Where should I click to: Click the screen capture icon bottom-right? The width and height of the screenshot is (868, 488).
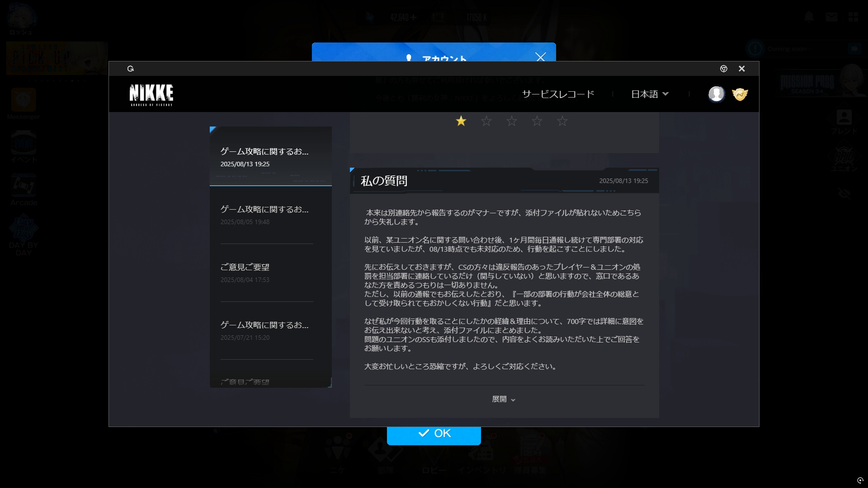pos(860,480)
